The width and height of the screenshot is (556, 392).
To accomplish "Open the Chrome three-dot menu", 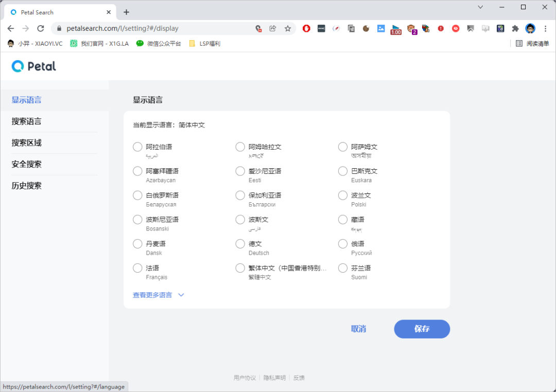I will tap(545, 28).
